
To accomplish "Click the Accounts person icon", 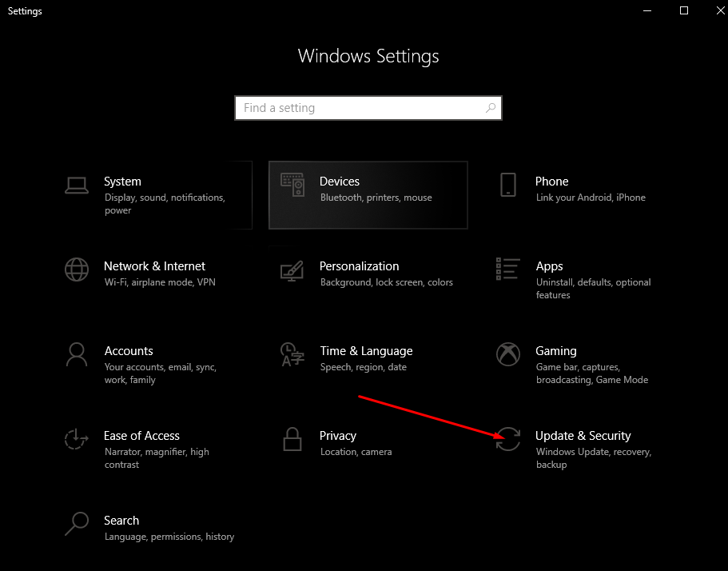I will [77, 354].
